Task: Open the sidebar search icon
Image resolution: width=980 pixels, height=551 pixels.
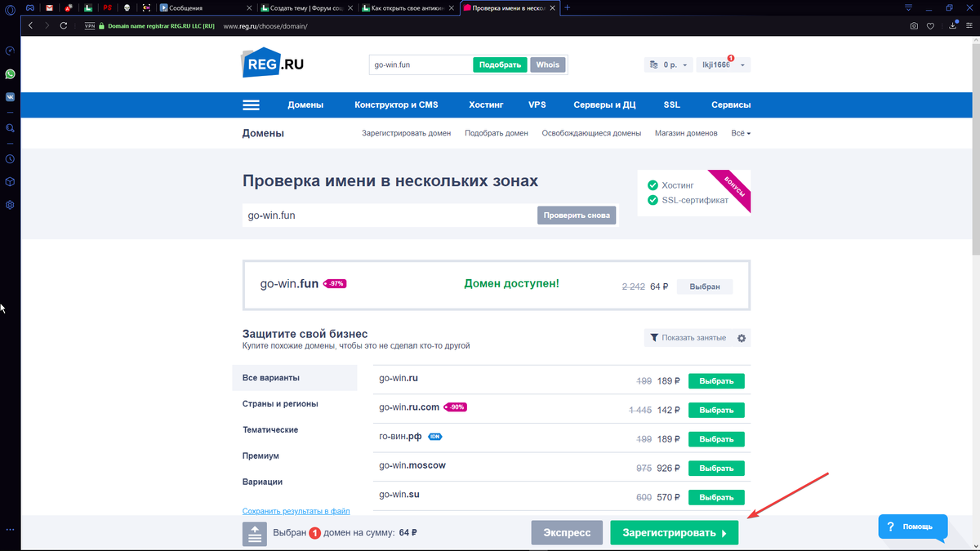Action: click(10, 128)
